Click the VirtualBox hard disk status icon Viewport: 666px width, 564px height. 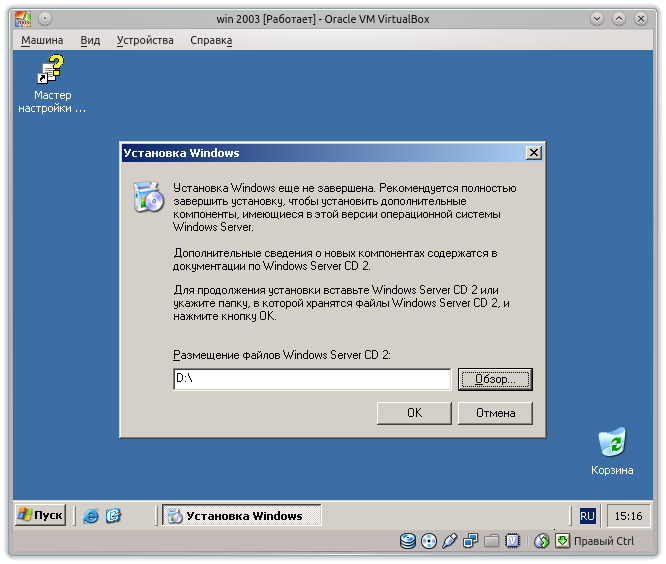pos(408,541)
